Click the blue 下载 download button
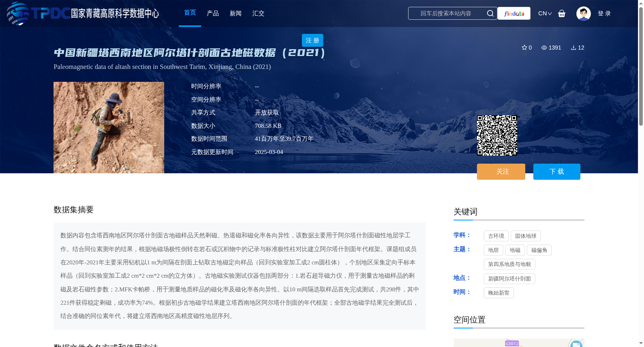The image size is (644, 347). point(557,172)
